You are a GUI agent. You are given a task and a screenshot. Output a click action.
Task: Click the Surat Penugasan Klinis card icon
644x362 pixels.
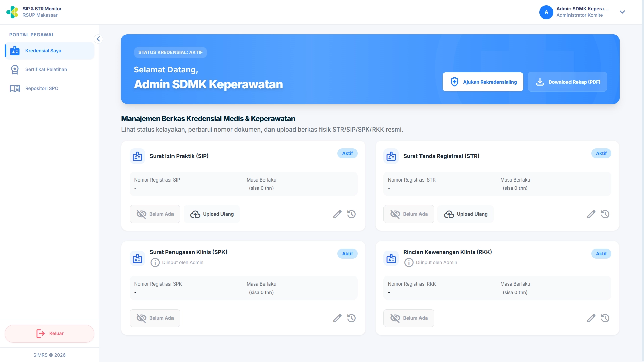click(137, 258)
